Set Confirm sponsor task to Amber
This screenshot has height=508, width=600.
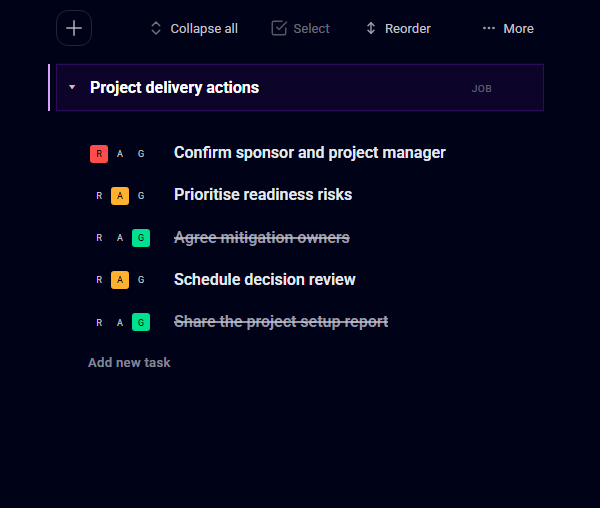[x=120, y=154]
